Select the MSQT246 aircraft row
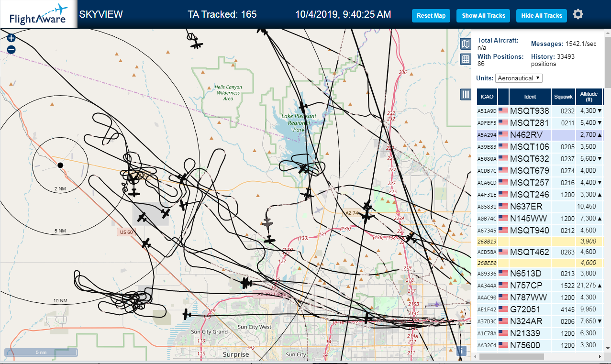This screenshot has width=611, height=364. point(540,194)
